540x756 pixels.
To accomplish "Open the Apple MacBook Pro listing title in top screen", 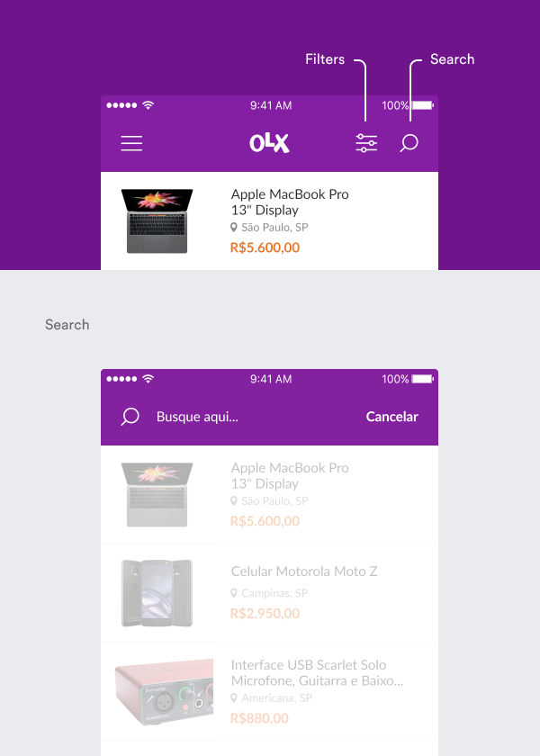I will pos(290,202).
